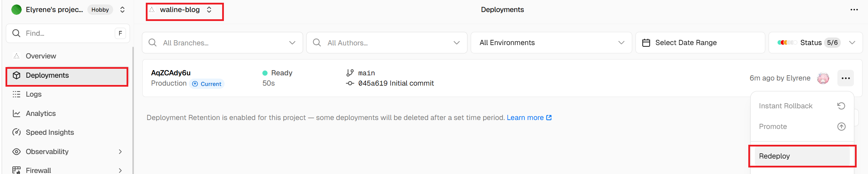Open the All Branches filter dropdown
Image resolution: width=868 pixels, height=174 pixels.
[x=223, y=43]
